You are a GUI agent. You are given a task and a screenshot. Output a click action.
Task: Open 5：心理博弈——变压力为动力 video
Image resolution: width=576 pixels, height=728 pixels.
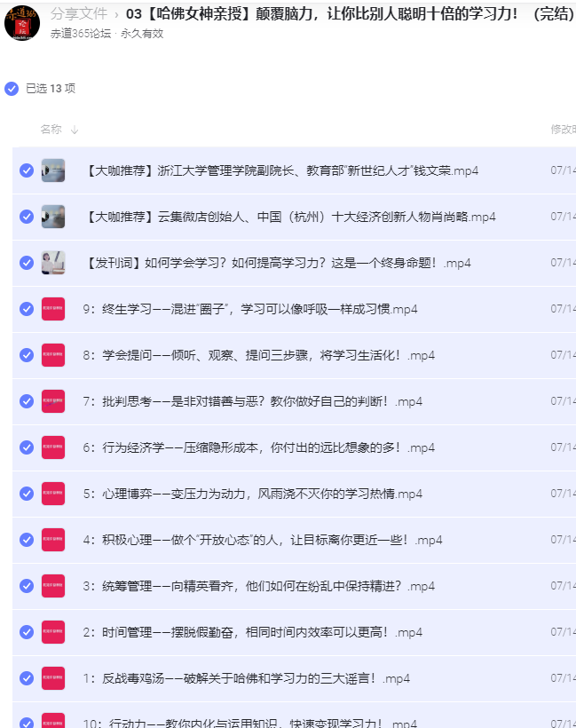[x=252, y=494]
